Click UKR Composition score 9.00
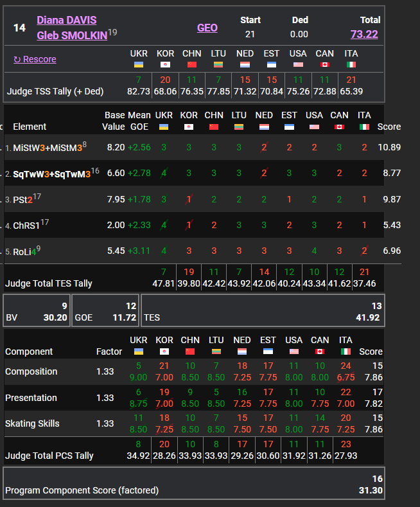The width and height of the screenshot is (420, 507). (x=138, y=378)
